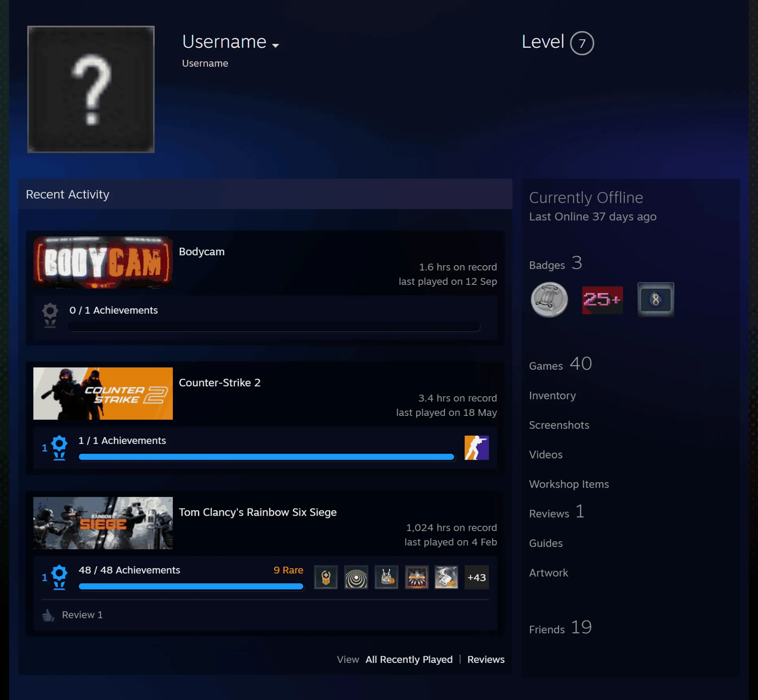
Task: Show the +43 more achievements tile
Action: 477,577
